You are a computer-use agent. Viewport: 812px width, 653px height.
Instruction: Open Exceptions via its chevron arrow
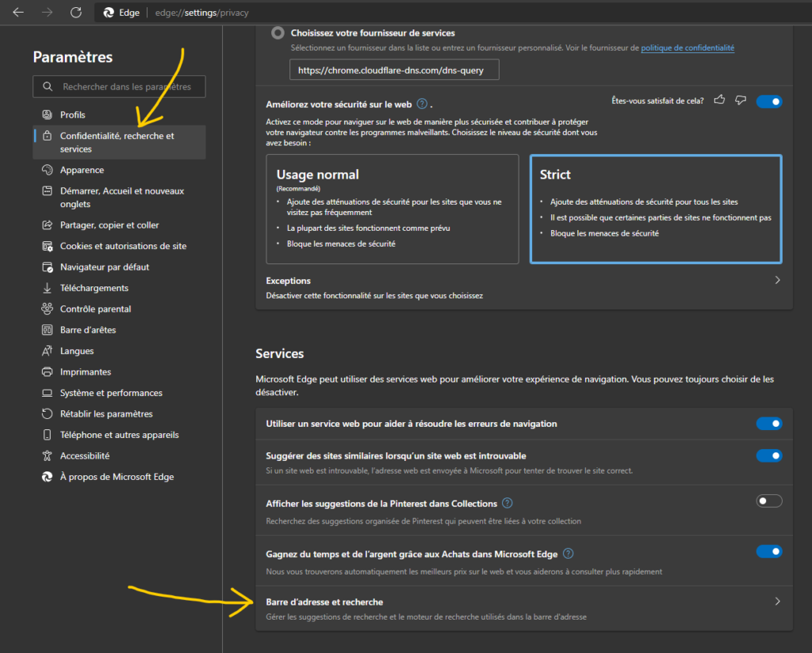tap(777, 280)
